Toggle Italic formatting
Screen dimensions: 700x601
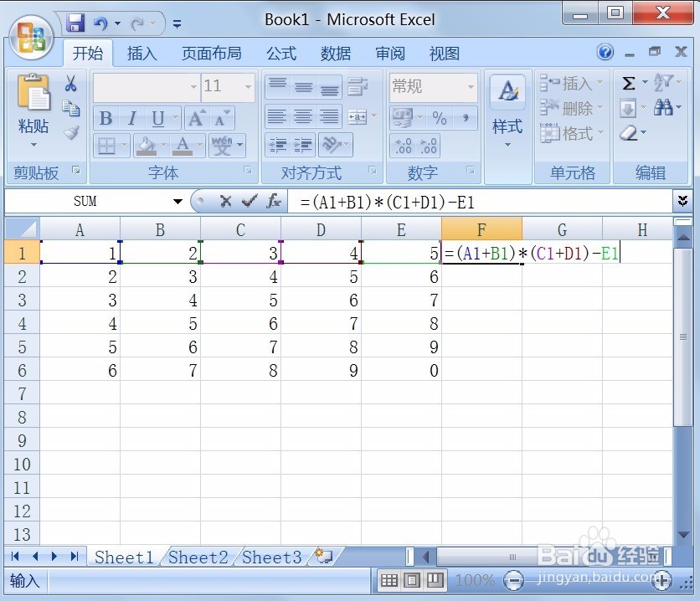tap(131, 119)
